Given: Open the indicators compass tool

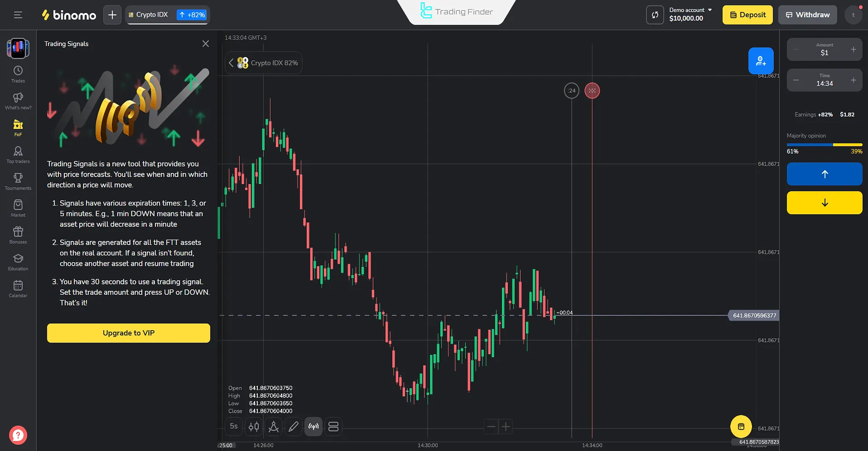Looking at the screenshot, I should 273,426.
